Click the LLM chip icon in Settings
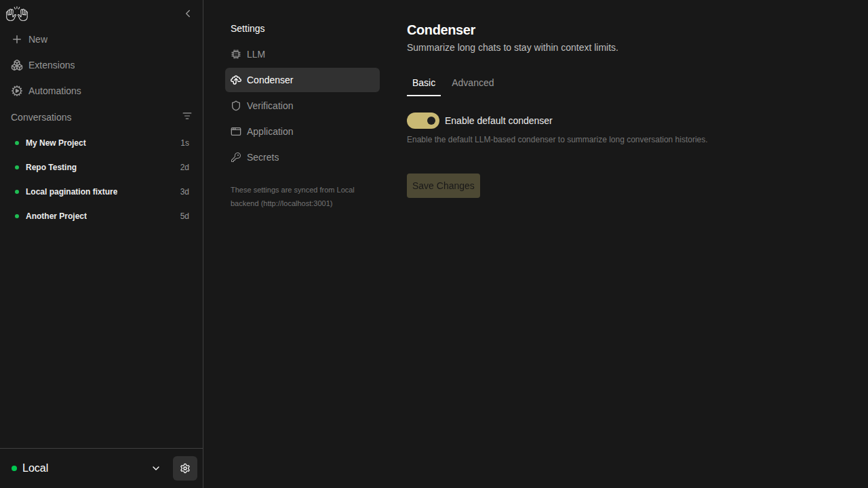This screenshot has height=488, width=868. pyautogui.click(x=236, y=54)
